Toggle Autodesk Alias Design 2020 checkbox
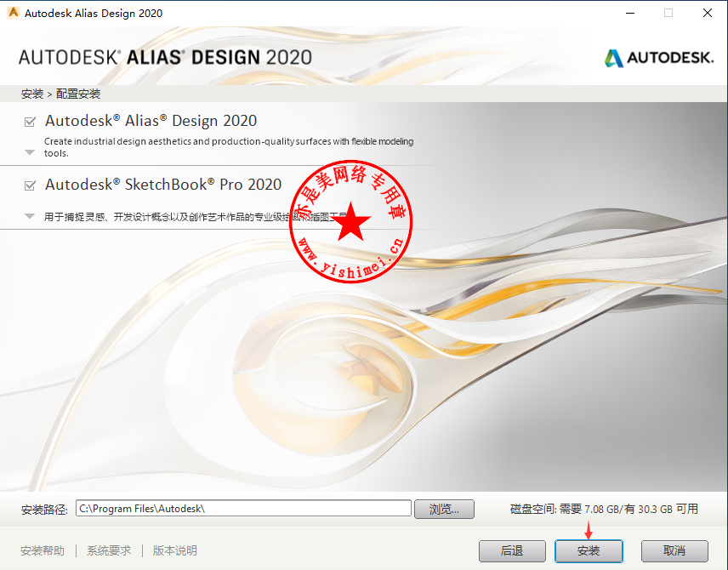Image resolution: width=728 pixels, height=570 pixels. click(30, 122)
